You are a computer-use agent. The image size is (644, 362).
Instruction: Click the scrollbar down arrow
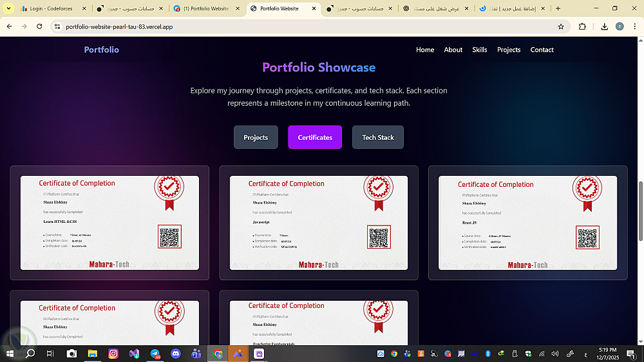[x=640, y=342]
